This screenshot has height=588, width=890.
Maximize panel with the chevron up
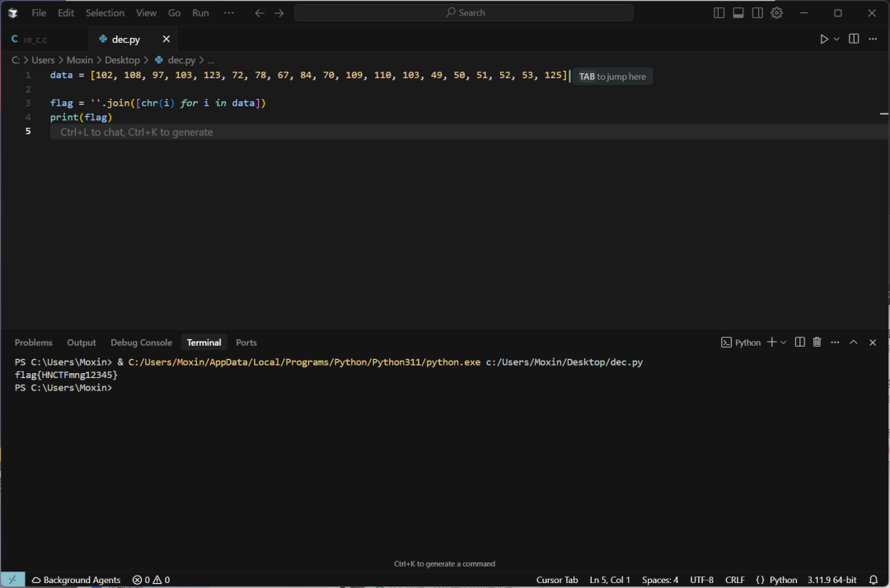pos(854,343)
